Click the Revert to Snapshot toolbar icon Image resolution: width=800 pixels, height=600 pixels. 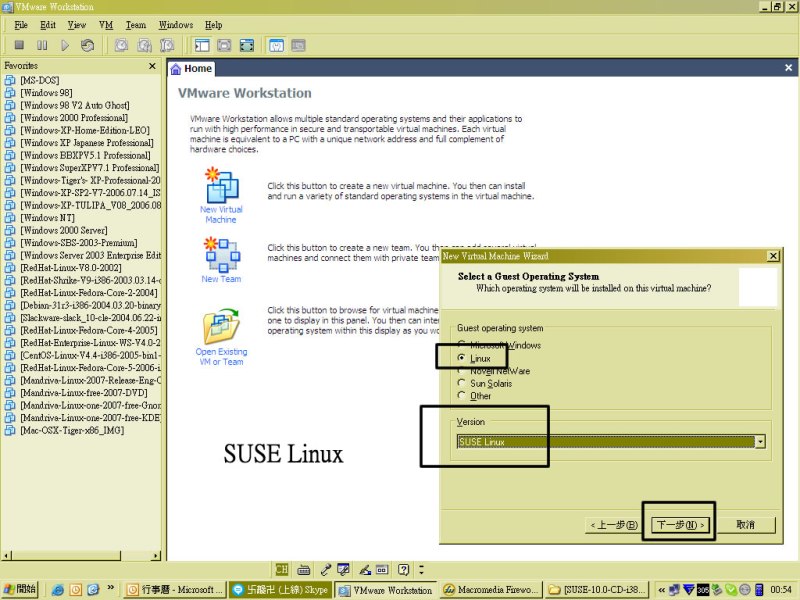point(144,45)
